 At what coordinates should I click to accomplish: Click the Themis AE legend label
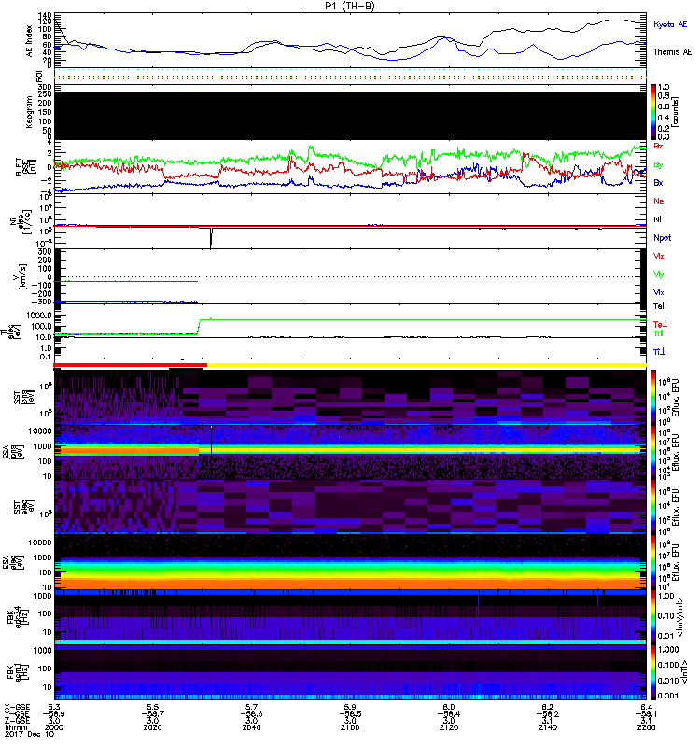668,52
